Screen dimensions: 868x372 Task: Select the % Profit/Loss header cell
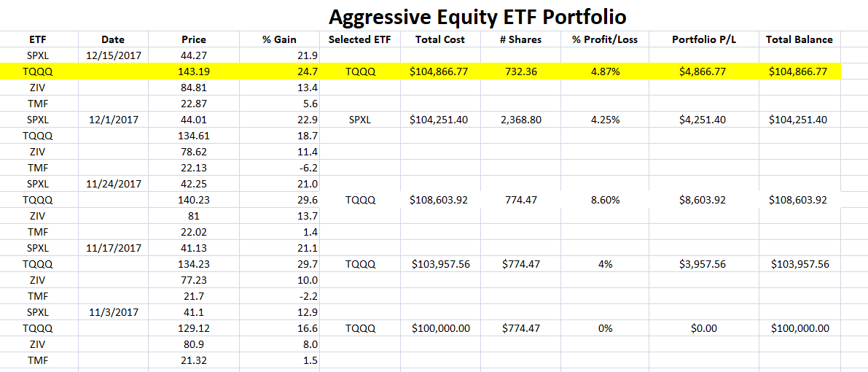(604, 39)
